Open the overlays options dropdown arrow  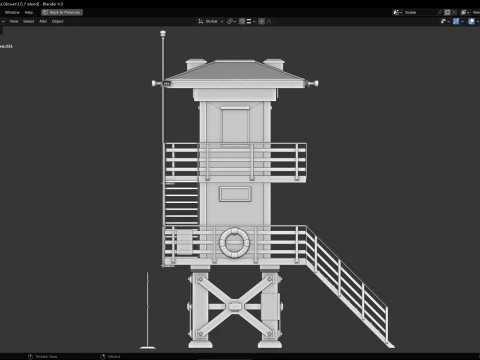477,21
